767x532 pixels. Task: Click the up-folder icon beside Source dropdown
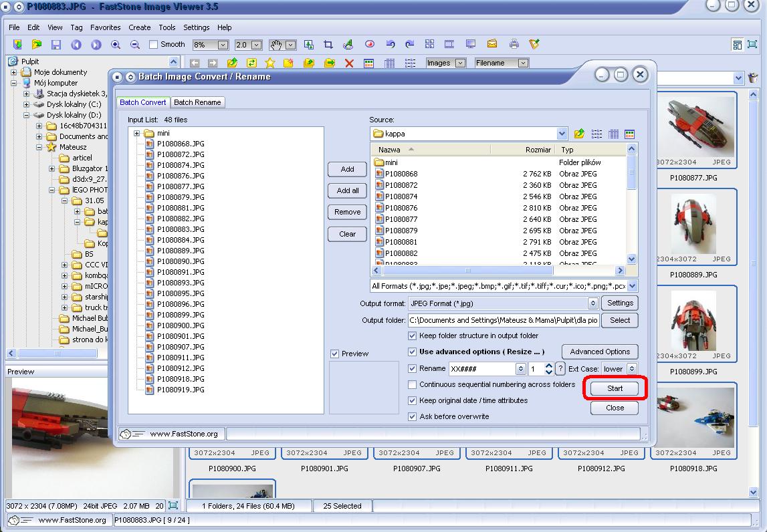(579, 134)
